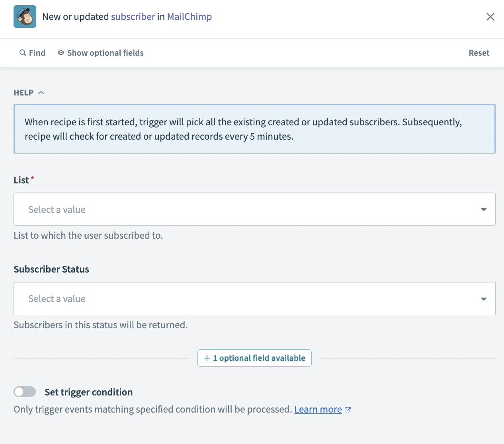
Task: Click the Subscriber Status dropdown caret arrow
Action: [483, 299]
